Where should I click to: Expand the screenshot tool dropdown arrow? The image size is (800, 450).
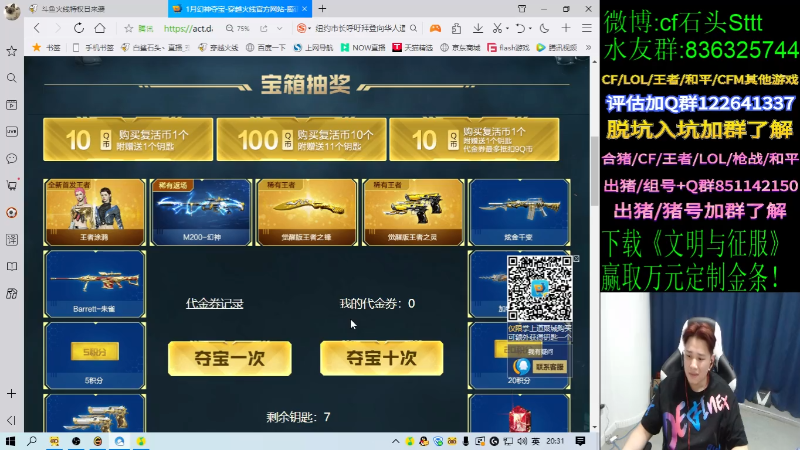507,29
